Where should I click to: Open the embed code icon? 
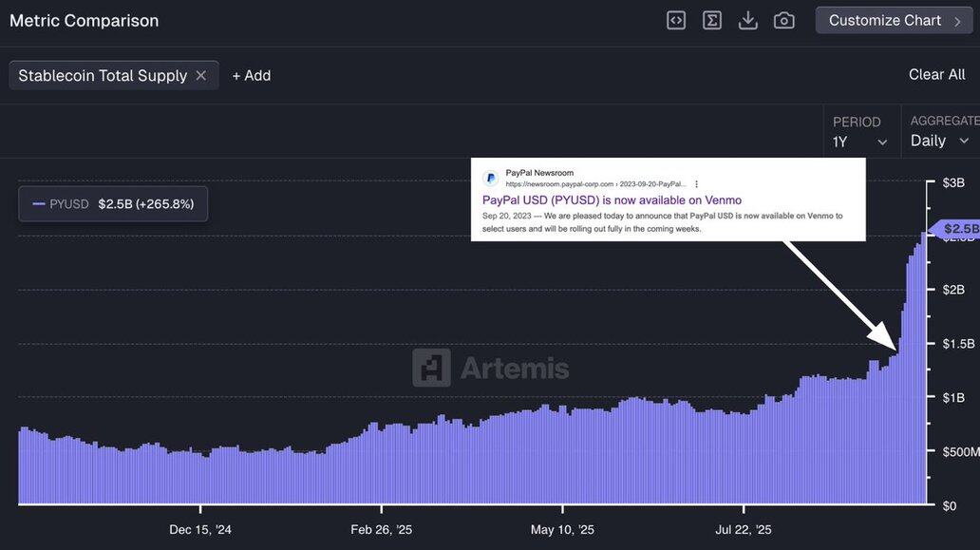point(676,20)
